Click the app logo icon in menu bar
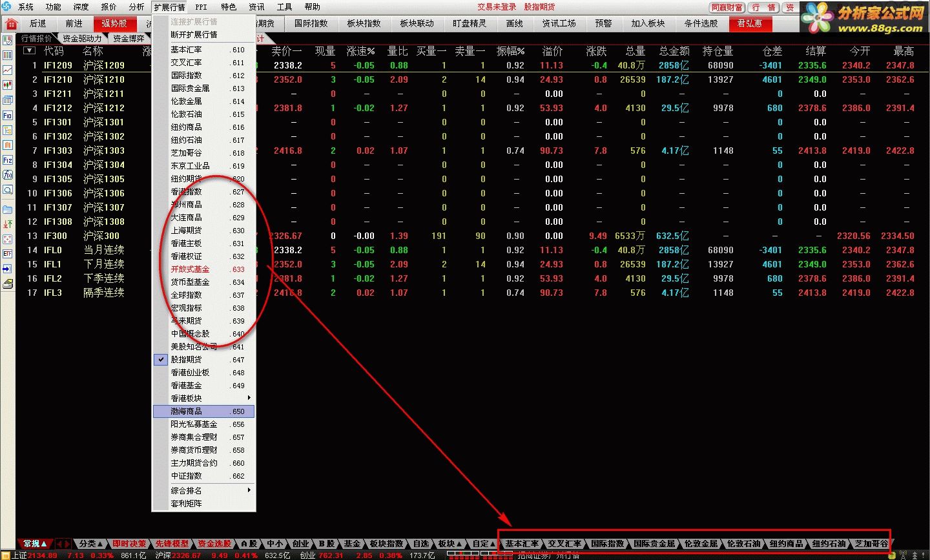The height and width of the screenshot is (560, 930). [6, 7]
